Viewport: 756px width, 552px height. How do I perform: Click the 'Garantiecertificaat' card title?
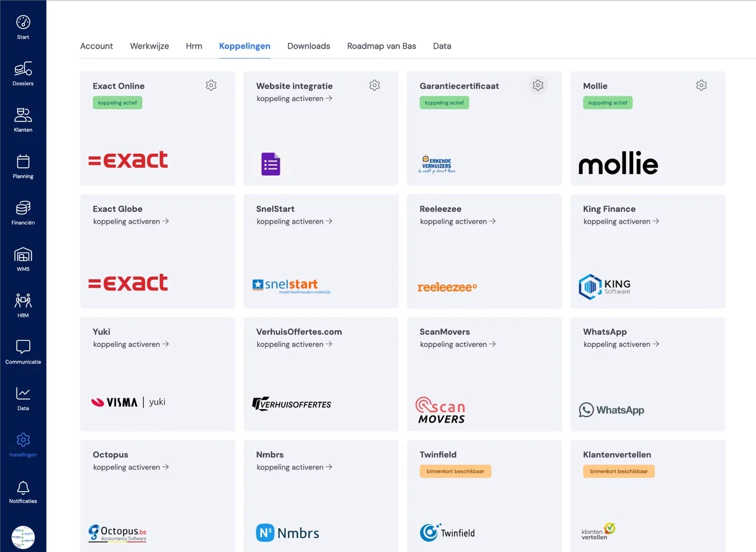pos(459,86)
